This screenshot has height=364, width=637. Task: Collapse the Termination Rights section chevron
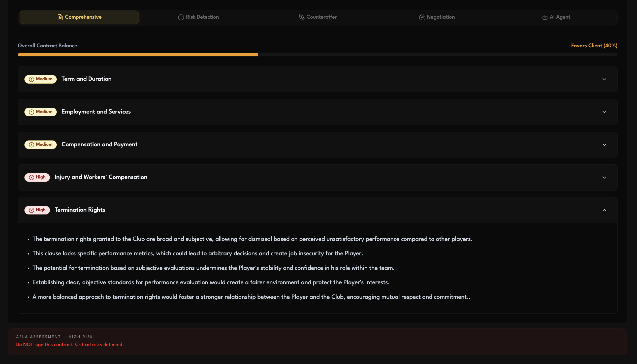pyautogui.click(x=604, y=210)
